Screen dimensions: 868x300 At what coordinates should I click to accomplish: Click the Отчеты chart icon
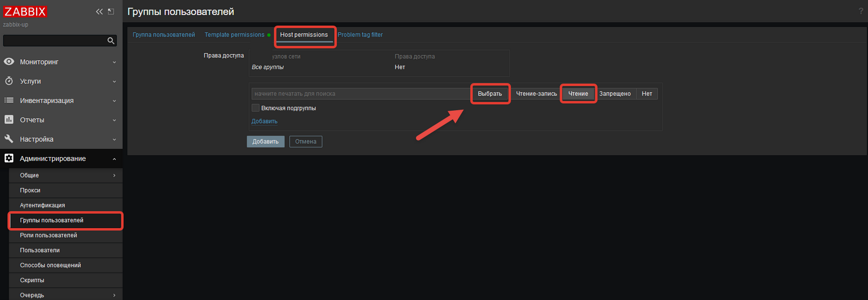[x=9, y=120]
